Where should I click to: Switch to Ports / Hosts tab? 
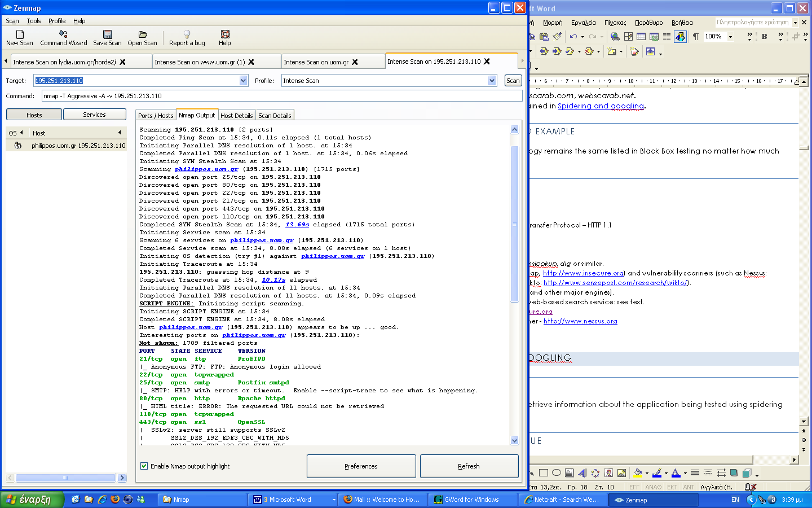(x=156, y=115)
